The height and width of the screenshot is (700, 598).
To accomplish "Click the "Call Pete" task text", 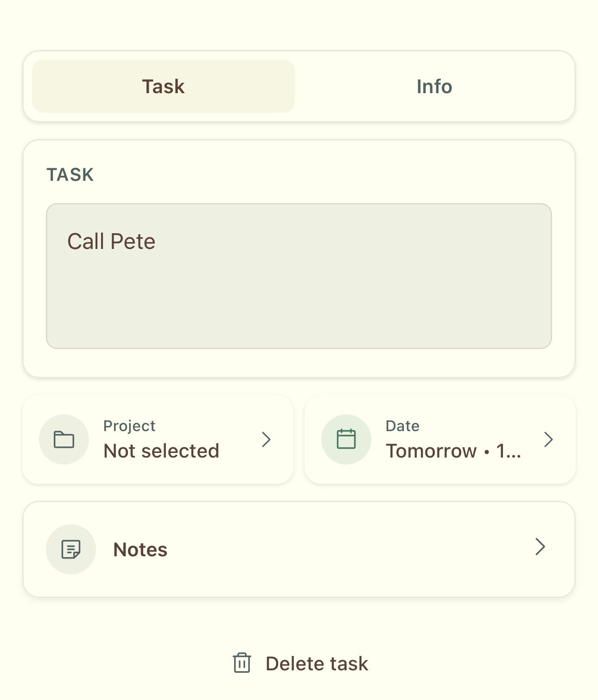I will (x=111, y=242).
